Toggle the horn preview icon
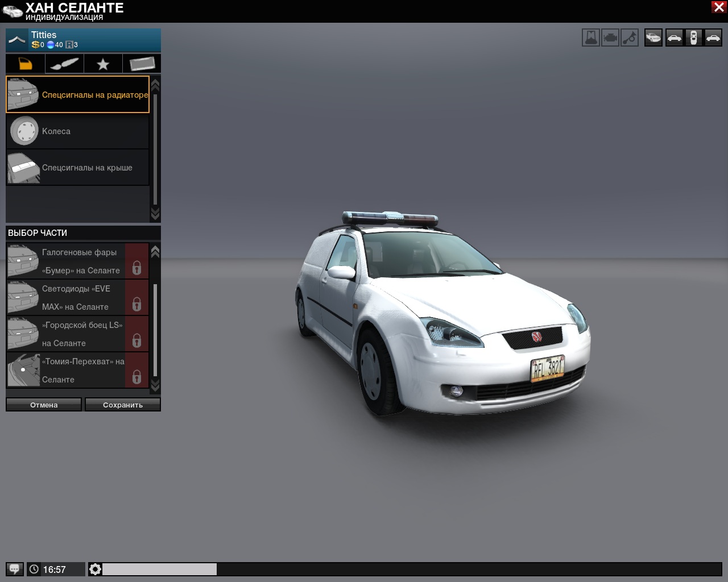This screenshot has height=582, width=728. pos(630,38)
